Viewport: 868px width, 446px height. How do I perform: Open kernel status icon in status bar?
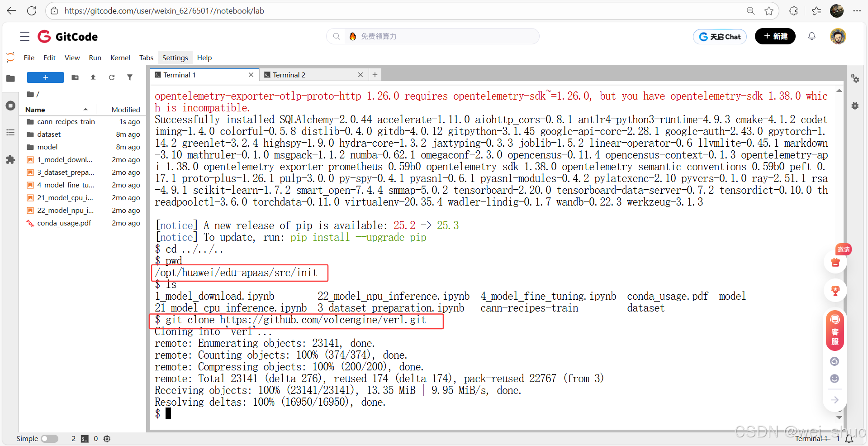pos(107,439)
